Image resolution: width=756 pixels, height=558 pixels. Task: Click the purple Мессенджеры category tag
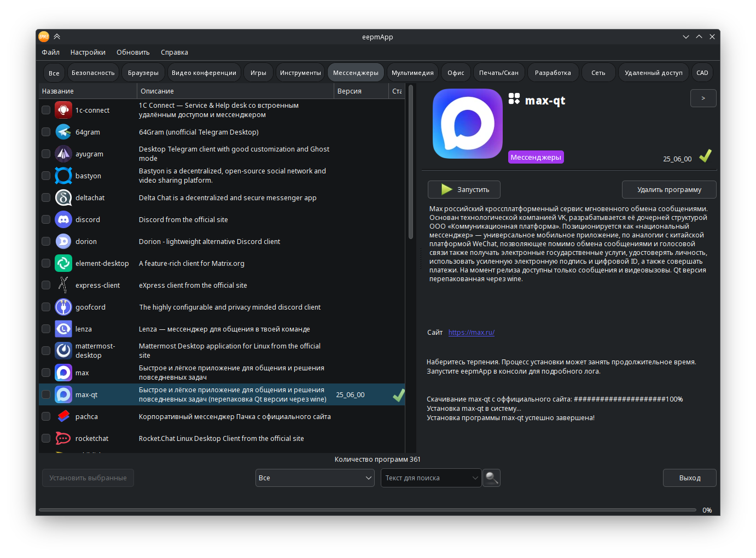tap(536, 157)
